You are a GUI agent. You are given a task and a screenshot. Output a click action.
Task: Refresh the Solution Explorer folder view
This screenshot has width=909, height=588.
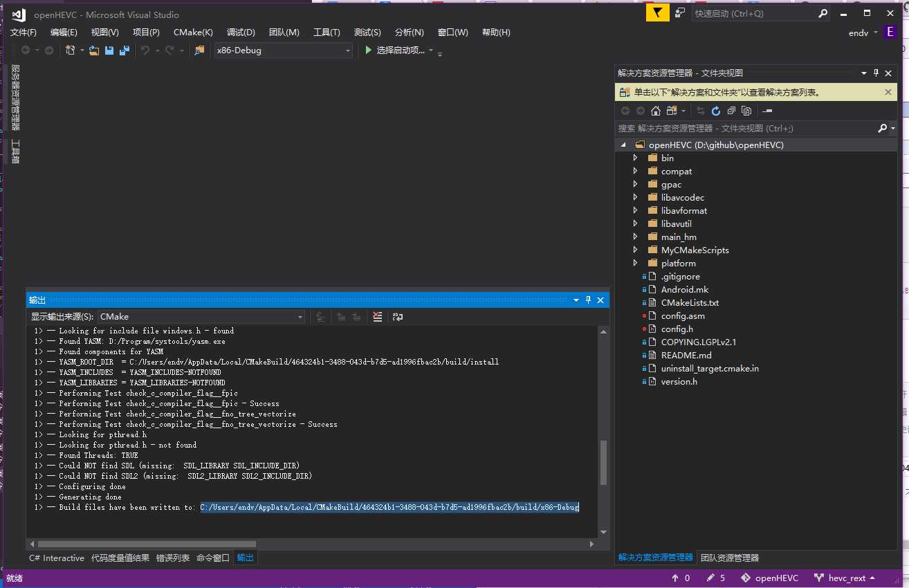[x=715, y=111]
